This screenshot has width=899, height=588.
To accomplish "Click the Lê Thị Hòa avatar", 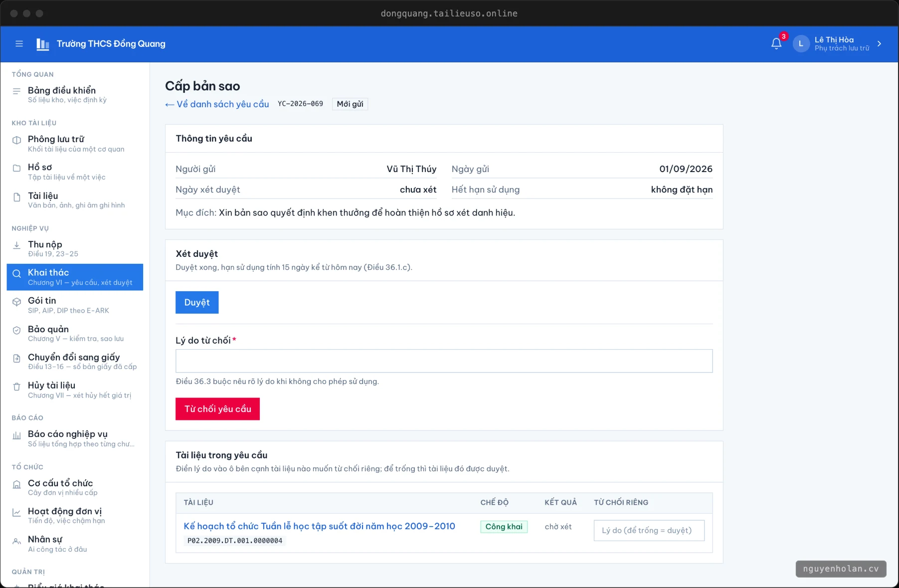I will pyautogui.click(x=801, y=44).
